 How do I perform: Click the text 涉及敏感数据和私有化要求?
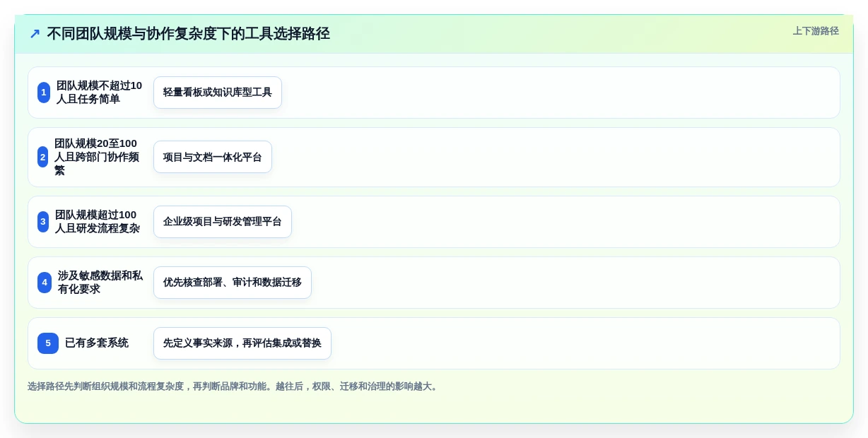(x=100, y=283)
